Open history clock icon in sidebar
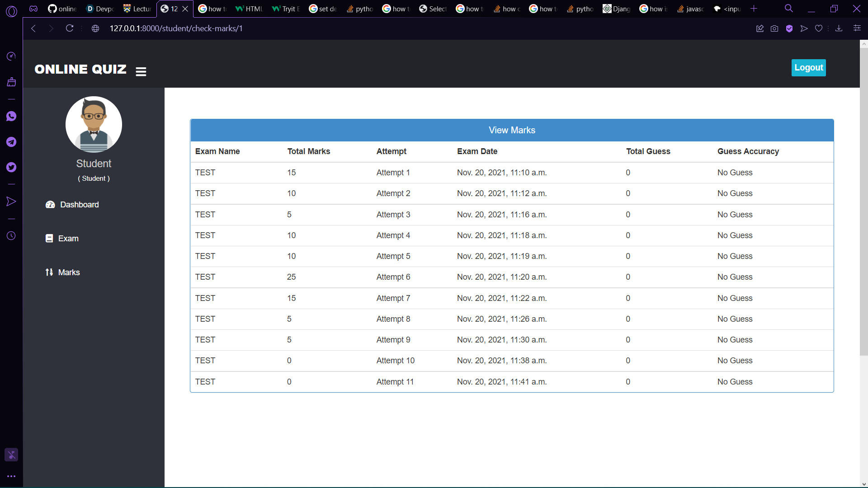The image size is (868, 488). pyautogui.click(x=11, y=236)
